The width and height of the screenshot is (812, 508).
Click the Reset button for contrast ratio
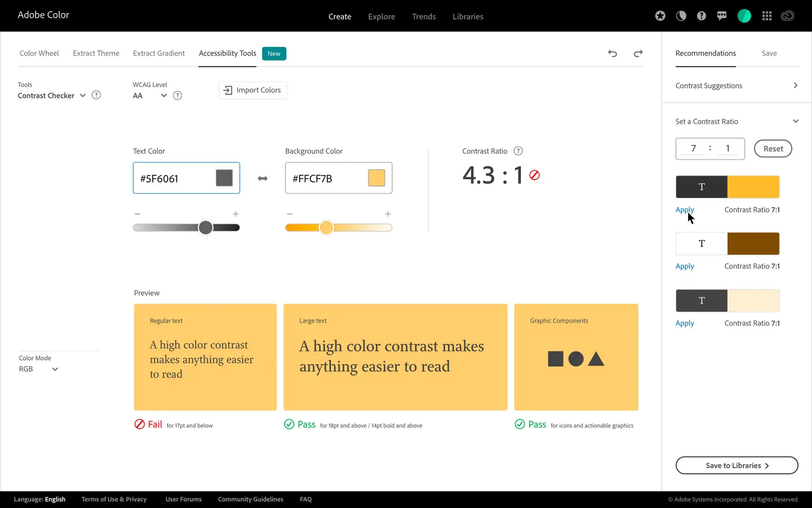(773, 148)
